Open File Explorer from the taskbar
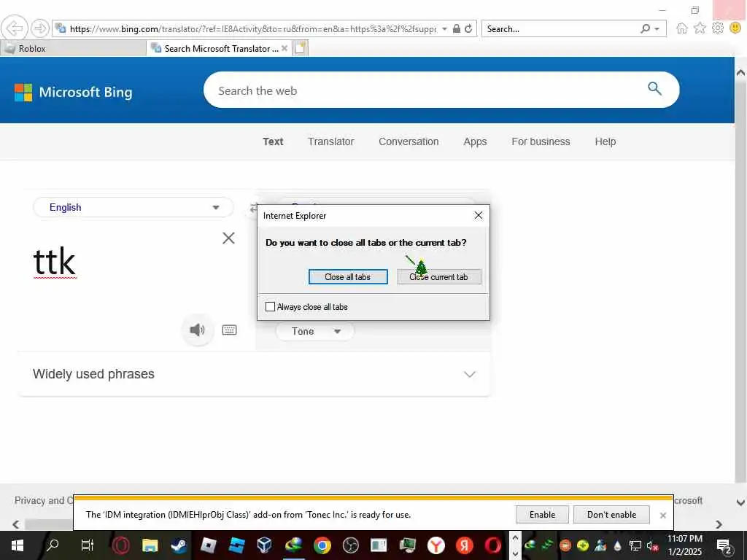 [x=150, y=545]
